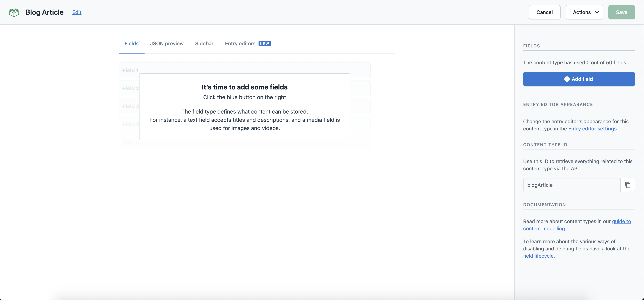Click the Actions chevron arrow
Screen dimensions: 644x300
597,12
